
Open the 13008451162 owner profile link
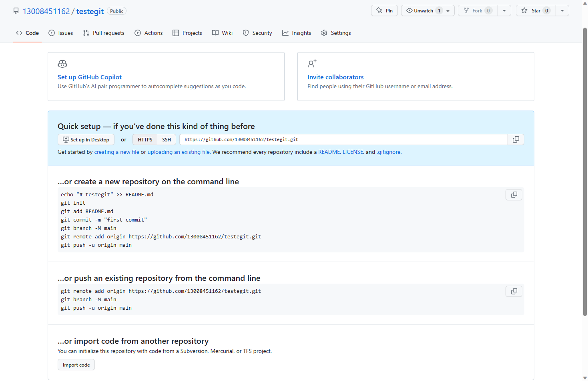(x=46, y=11)
